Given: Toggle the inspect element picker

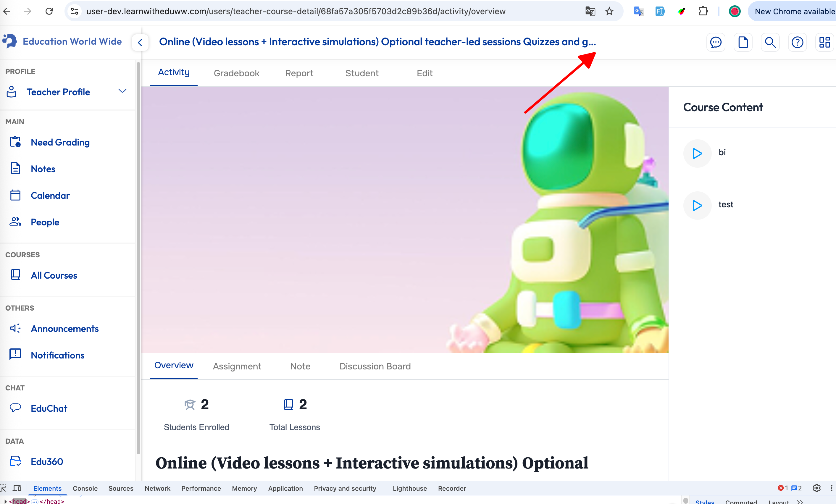Looking at the screenshot, I should 3,488.
